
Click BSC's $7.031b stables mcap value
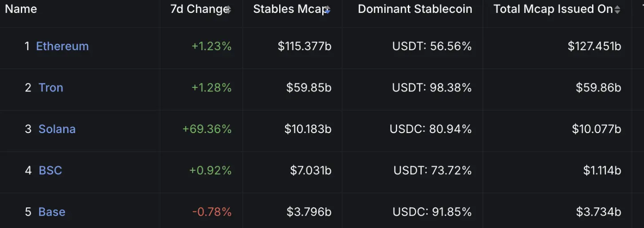[311, 170]
